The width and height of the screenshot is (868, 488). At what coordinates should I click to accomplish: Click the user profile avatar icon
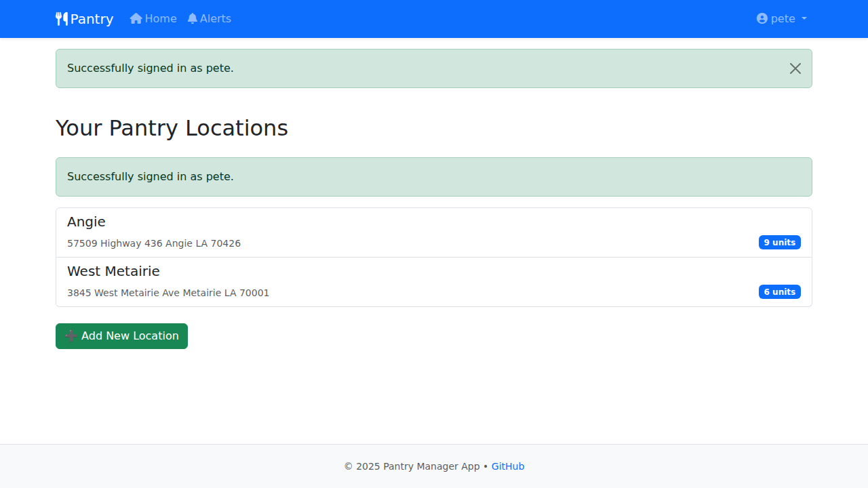762,19
